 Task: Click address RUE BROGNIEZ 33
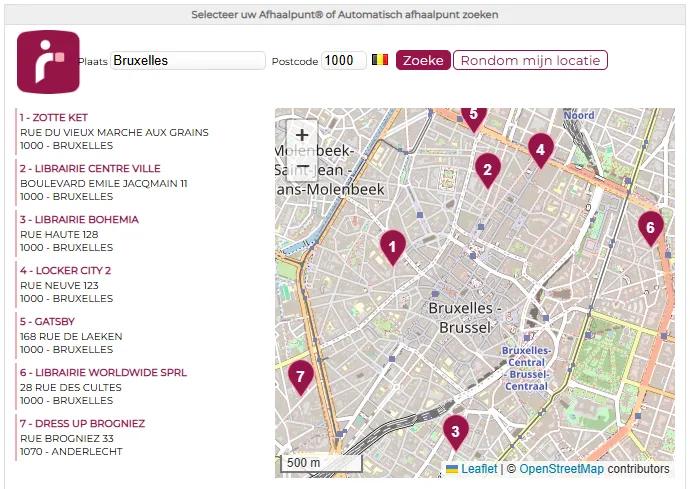[x=67, y=439]
